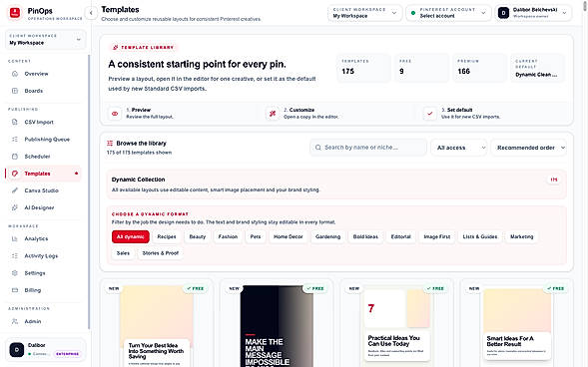Click the Publishing Queue sidebar icon
The width and height of the screenshot is (588, 367).
[15, 140]
